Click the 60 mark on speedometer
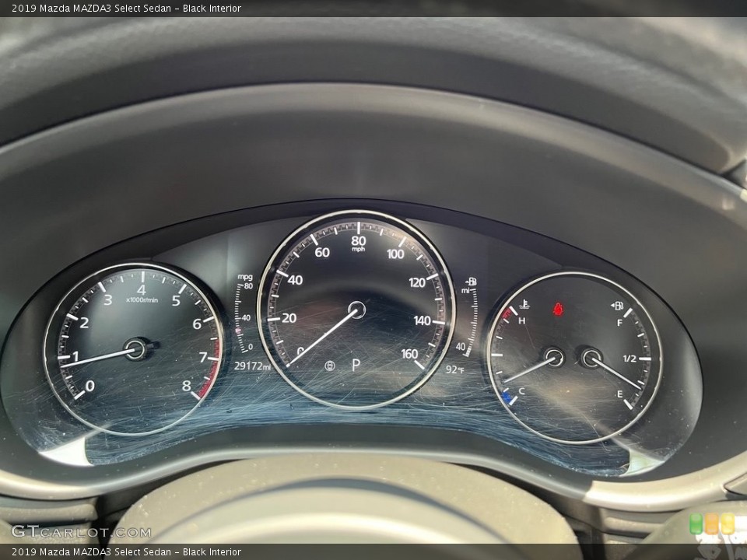Screen dimensions: 747x560 tap(322, 252)
